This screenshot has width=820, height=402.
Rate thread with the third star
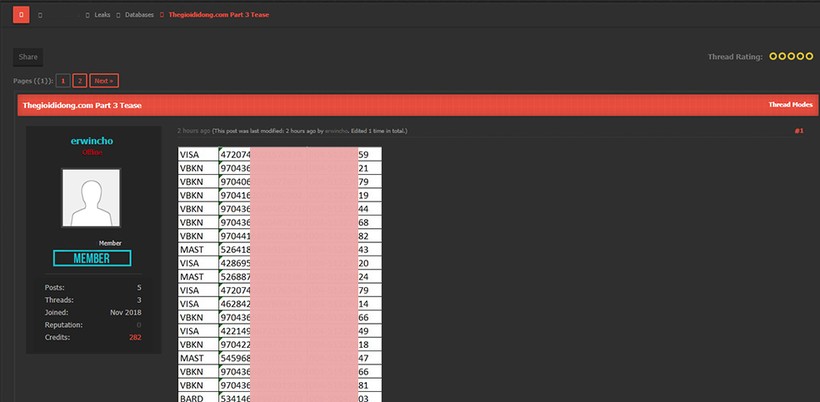point(791,57)
